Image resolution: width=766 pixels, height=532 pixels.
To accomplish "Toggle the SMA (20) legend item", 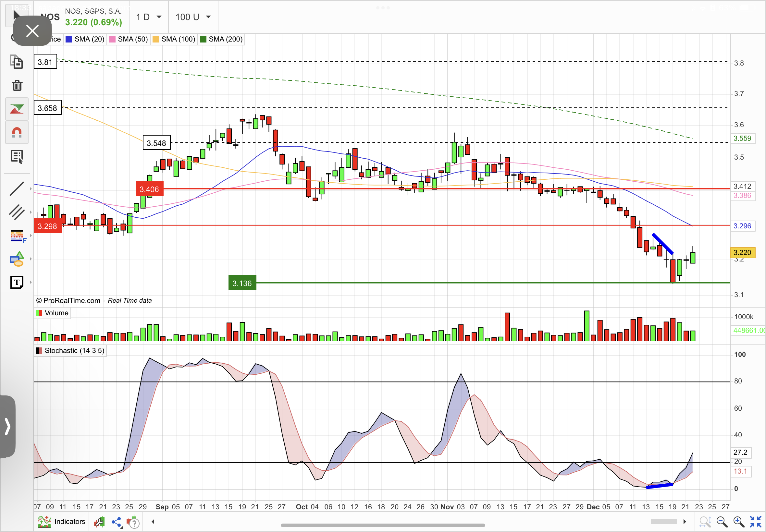I will [85, 39].
